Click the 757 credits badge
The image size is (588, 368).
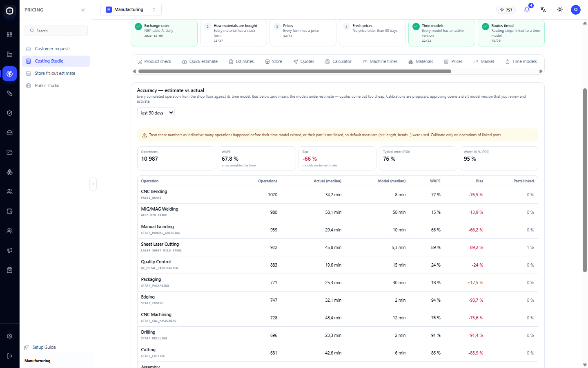click(506, 10)
